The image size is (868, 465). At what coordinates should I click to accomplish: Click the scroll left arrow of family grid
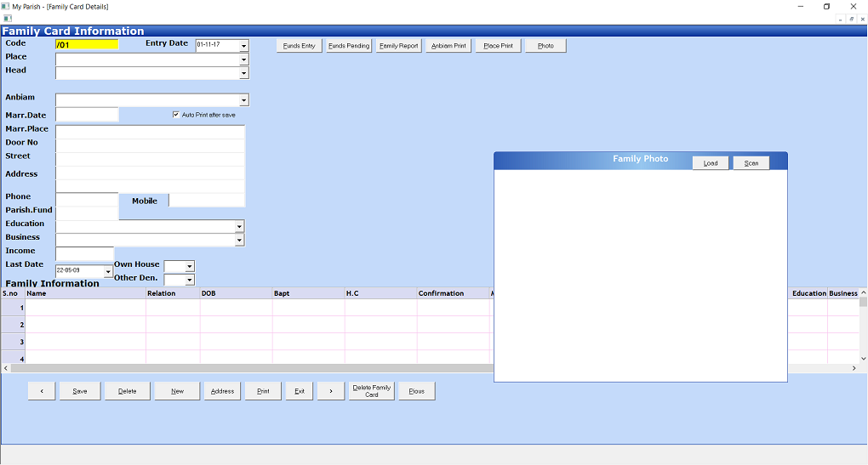coord(5,368)
